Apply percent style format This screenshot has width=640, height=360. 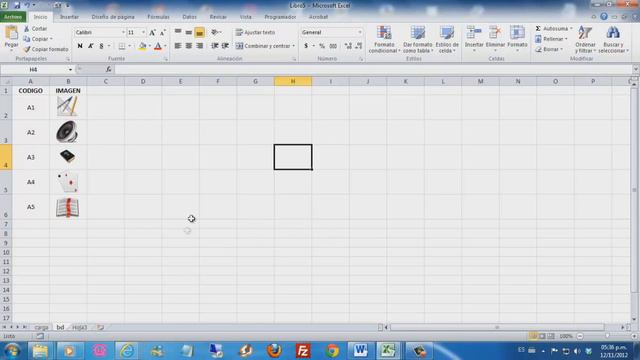(322, 46)
